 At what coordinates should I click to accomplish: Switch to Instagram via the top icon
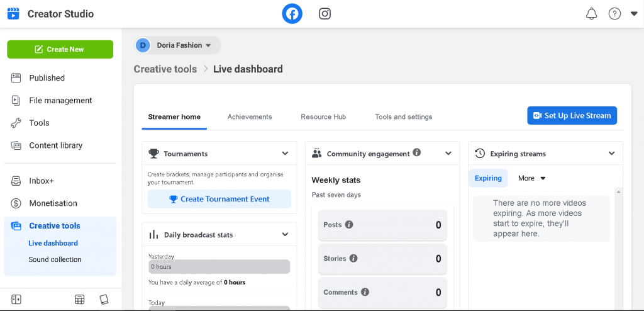(x=325, y=14)
